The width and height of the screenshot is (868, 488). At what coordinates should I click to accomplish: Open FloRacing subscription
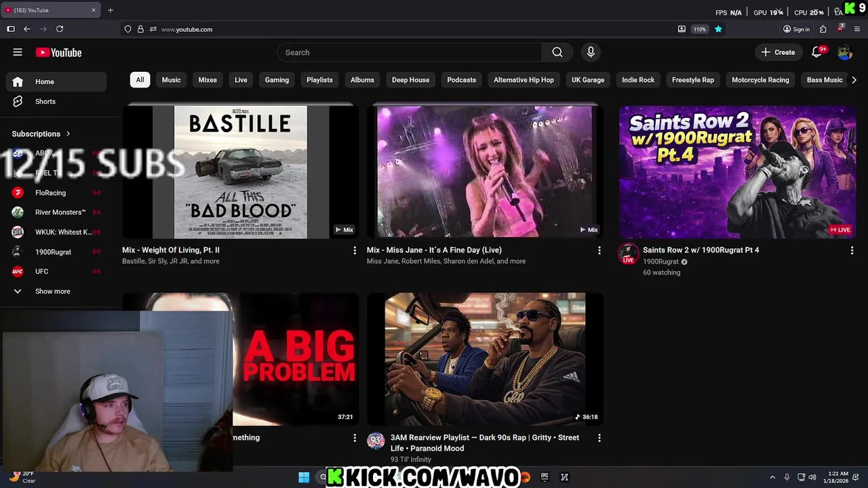click(56, 192)
